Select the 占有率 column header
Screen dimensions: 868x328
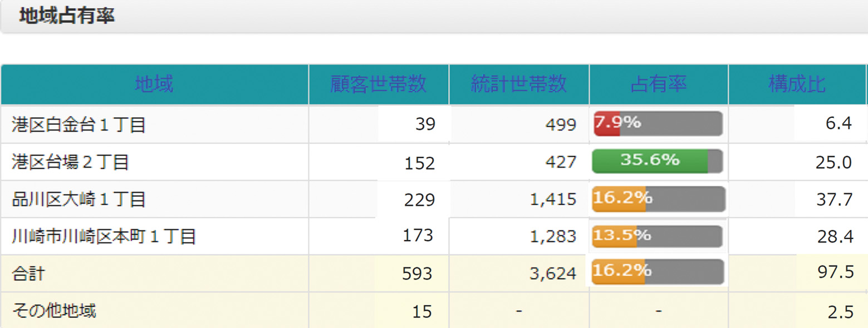(x=659, y=85)
